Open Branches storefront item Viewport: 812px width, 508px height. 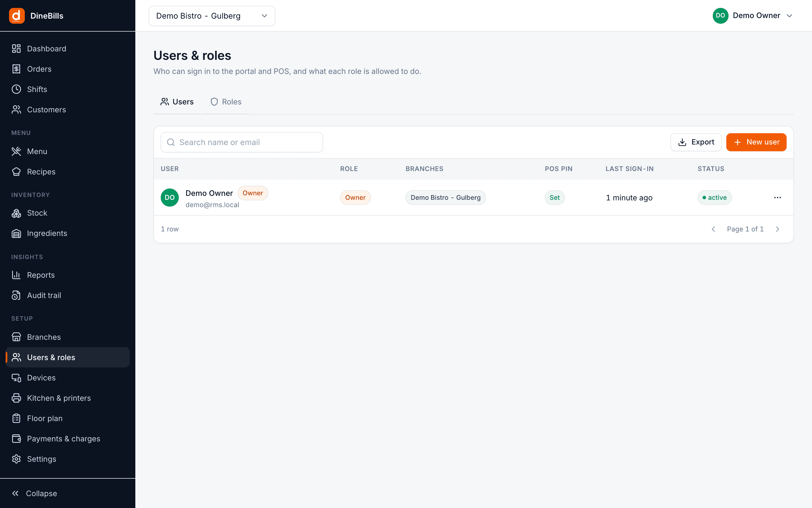click(x=67, y=337)
